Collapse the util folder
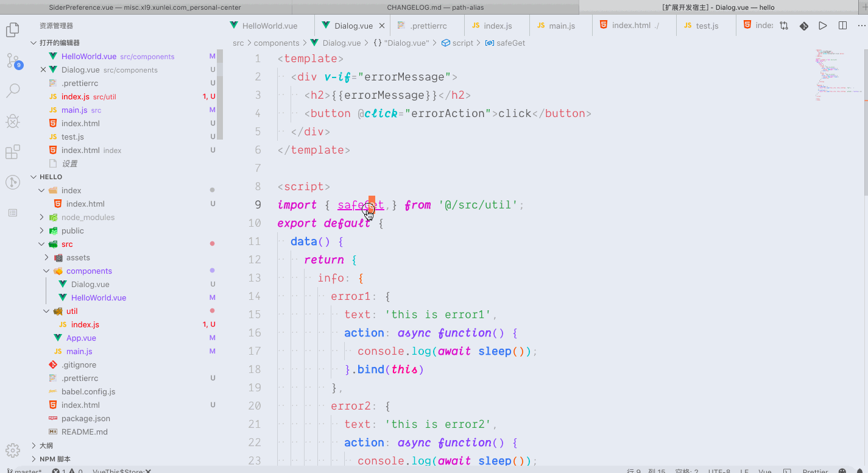The height and width of the screenshot is (473, 868). click(x=47, y=311)
